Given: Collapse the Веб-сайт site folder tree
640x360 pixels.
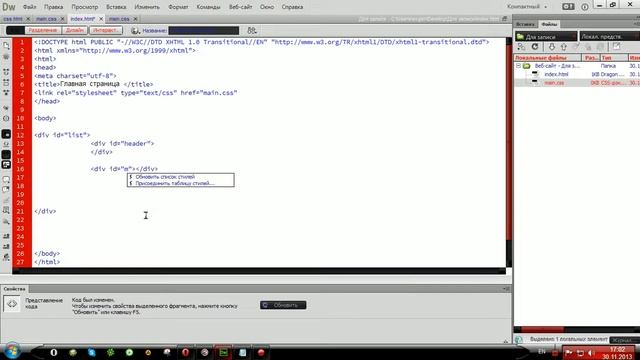Looking at the screenshot, I should click(x=518, y=66).
